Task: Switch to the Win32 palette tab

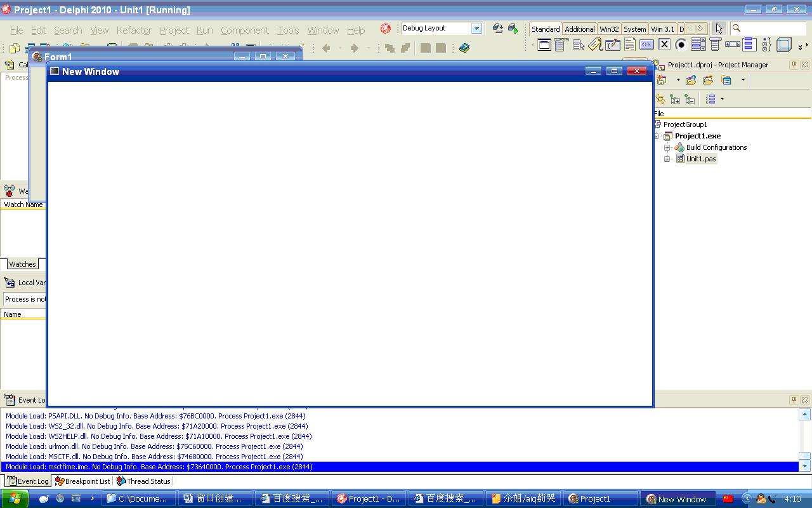Action: point(609,29)
